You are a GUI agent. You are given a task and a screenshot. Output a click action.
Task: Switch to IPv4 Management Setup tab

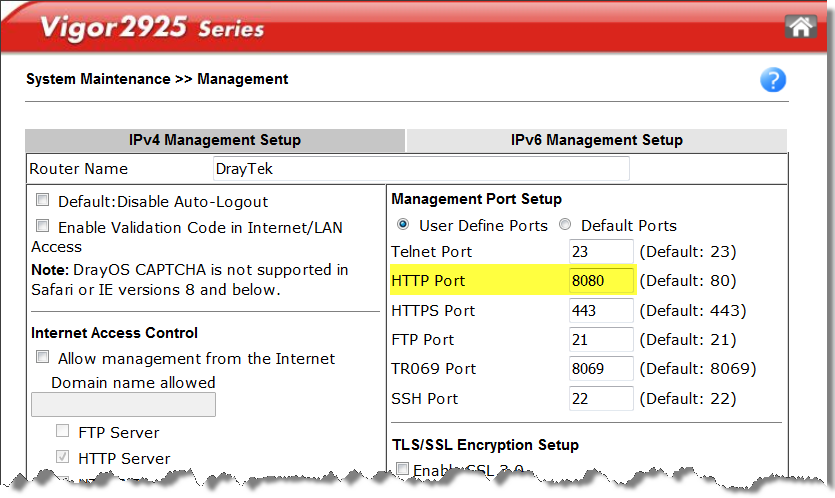coord(215,140)
